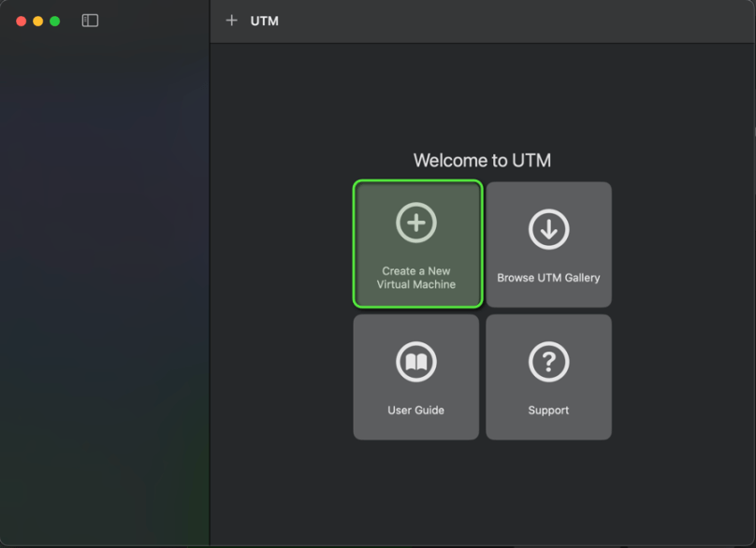The height and width of the screenshot is (548, 756).
Task: Click the Welcome to UTM heading
Action: tap(483, 160)
